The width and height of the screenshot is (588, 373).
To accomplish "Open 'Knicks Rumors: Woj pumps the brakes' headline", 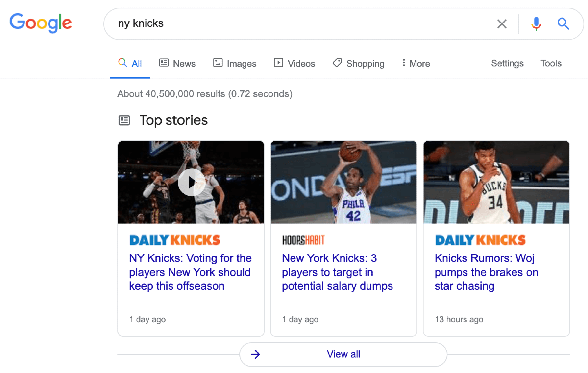I will click(x=486, y=272).
